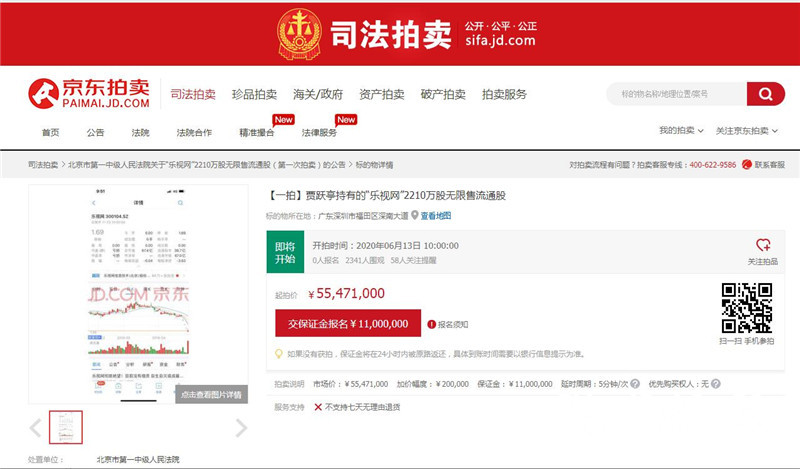Expand the 我的拍卖 dropdown
Image resolution: width=800 pixels, height=469 pixels.
[682, 131]
